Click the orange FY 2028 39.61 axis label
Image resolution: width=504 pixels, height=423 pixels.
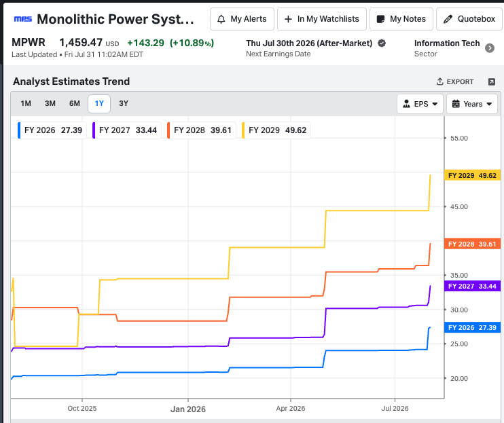pos(472,244)
